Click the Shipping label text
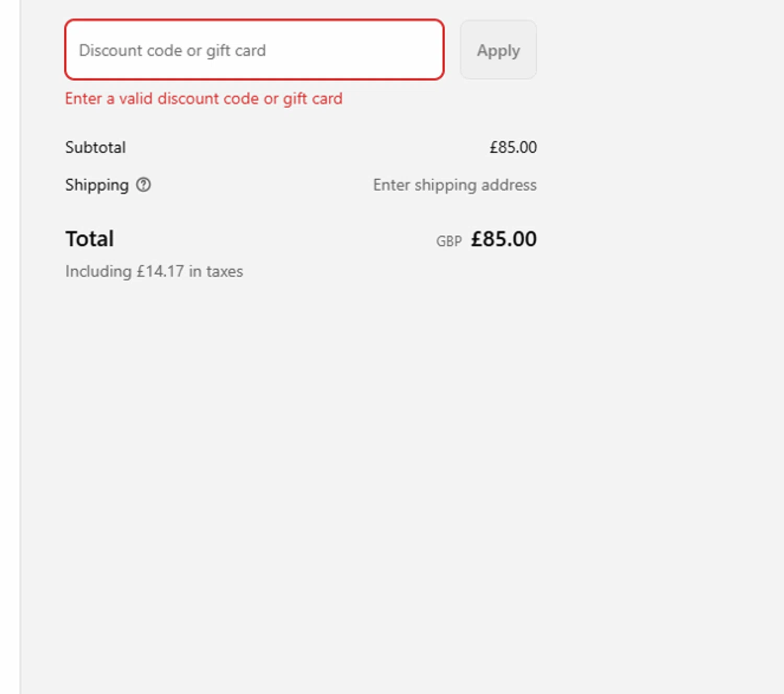The height and width of the screenshot is (694, 784). [97, 185]
